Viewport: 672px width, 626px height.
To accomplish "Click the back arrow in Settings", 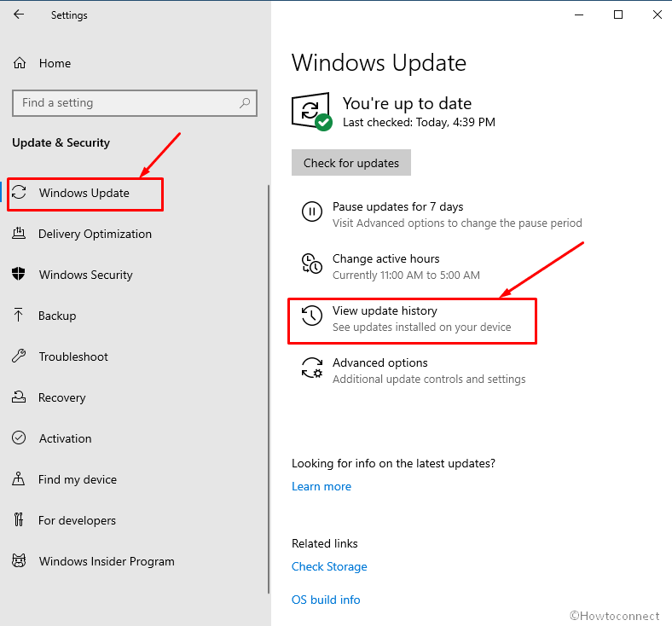I will pos(19,14).
